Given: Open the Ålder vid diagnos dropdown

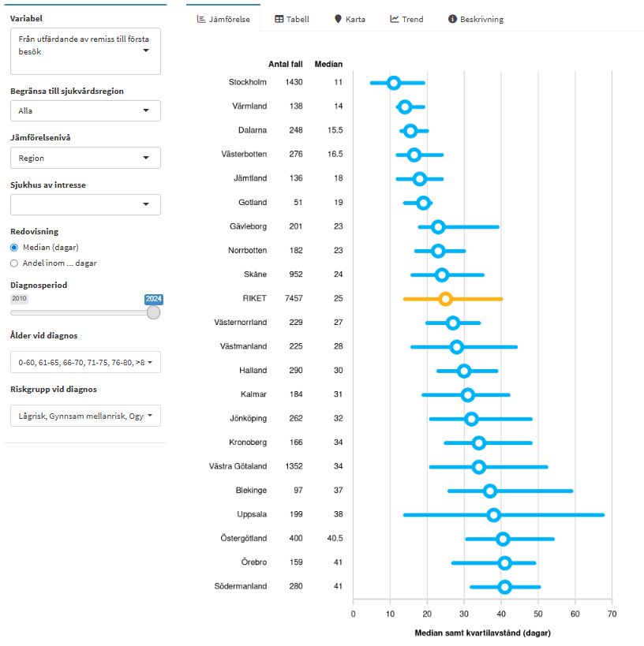Looking at the screenshot, I should (x=85, y=363).
